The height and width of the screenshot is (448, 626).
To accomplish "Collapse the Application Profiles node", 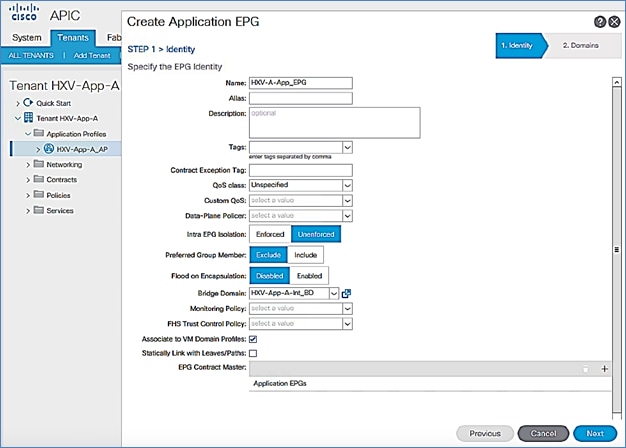I will [x=28, y=134].
